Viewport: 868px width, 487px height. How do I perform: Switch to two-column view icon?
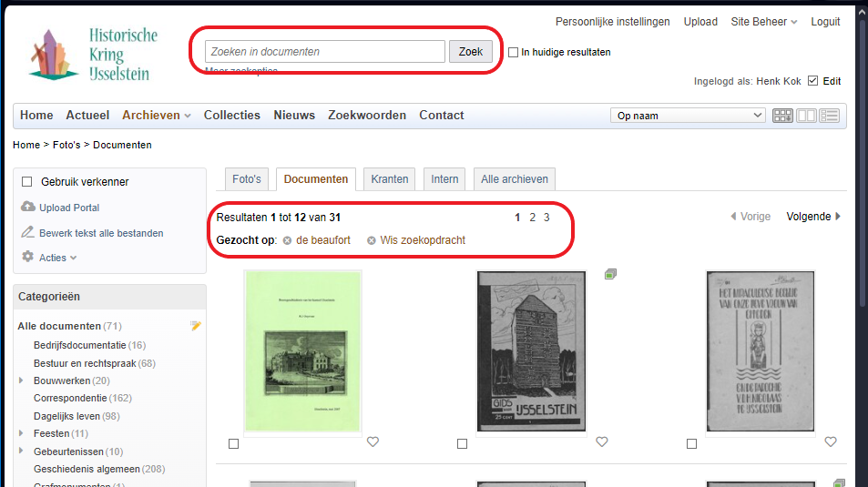pyautogui.click(x=806, y=116)
